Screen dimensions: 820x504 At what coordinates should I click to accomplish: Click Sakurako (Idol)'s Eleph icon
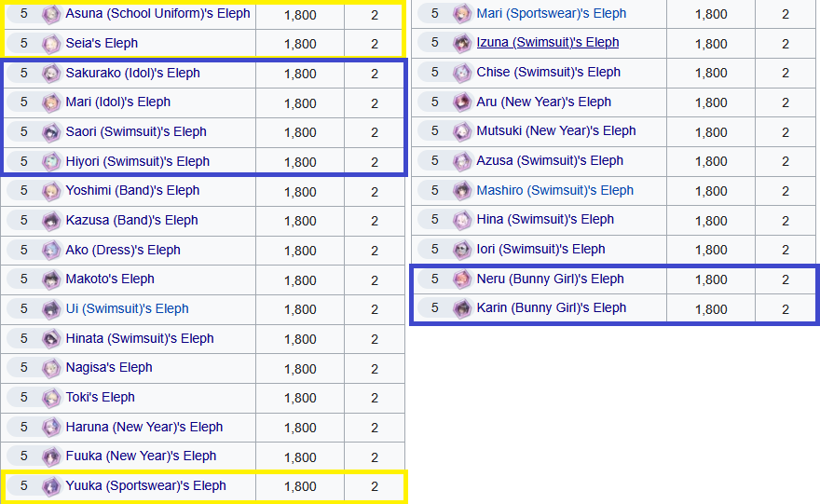(51, 74)
